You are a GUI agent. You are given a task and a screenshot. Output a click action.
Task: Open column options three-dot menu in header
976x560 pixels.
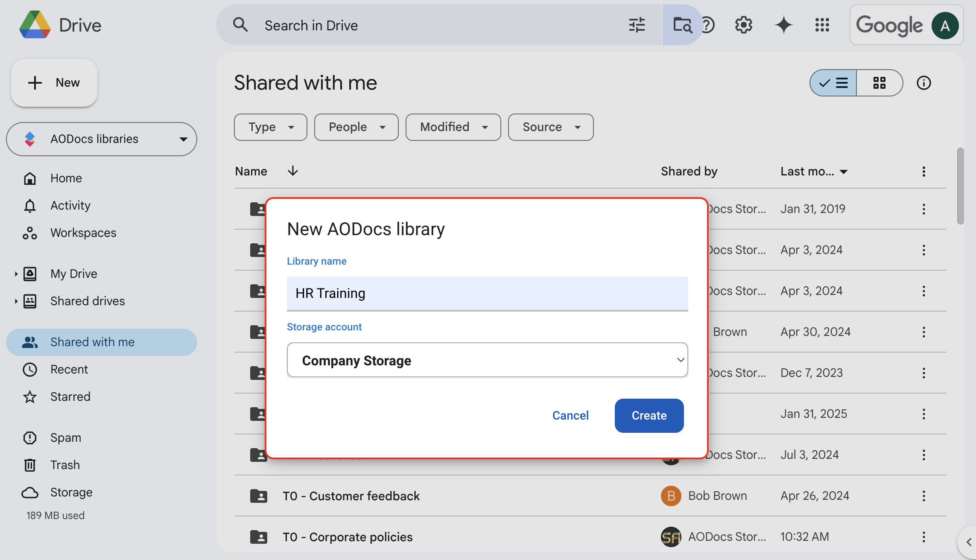923,172
